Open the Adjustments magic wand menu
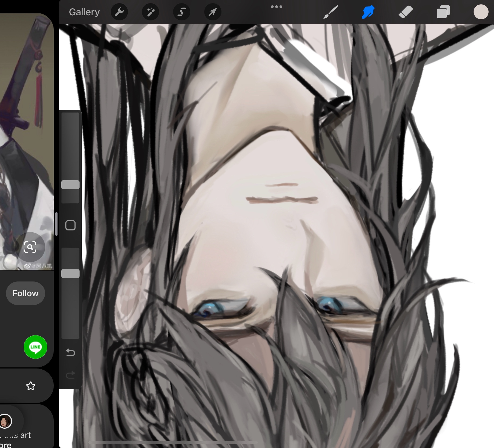 coord(151,12)
